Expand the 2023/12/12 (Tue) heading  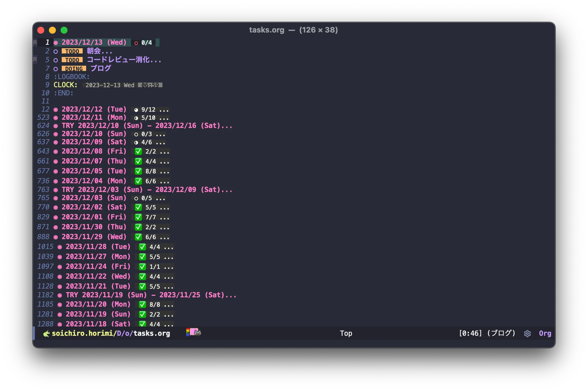click(94, 109)
